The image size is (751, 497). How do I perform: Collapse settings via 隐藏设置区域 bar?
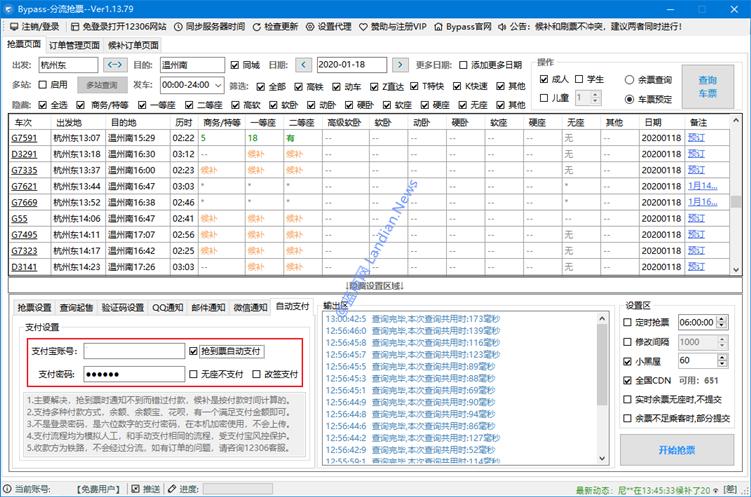375,285
